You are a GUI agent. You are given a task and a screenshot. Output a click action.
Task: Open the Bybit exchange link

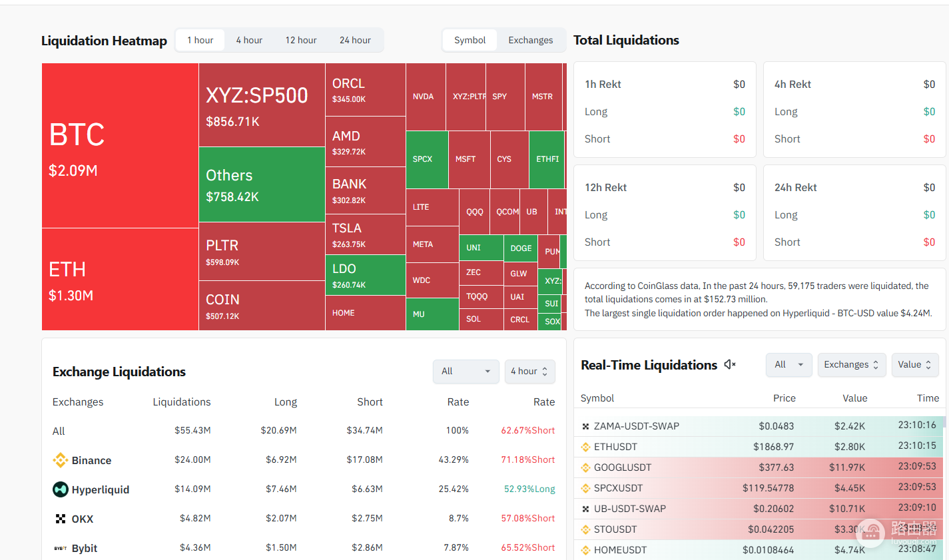[x=85, y=549]
